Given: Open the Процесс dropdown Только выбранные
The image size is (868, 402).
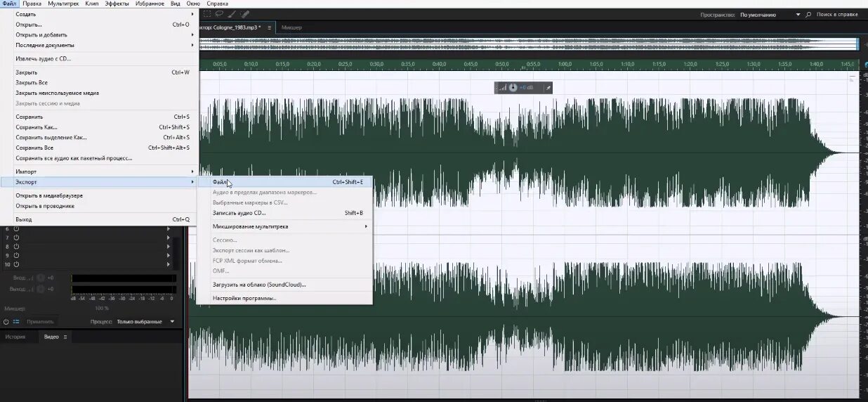Looking at the screenshot, I should 145,321.
